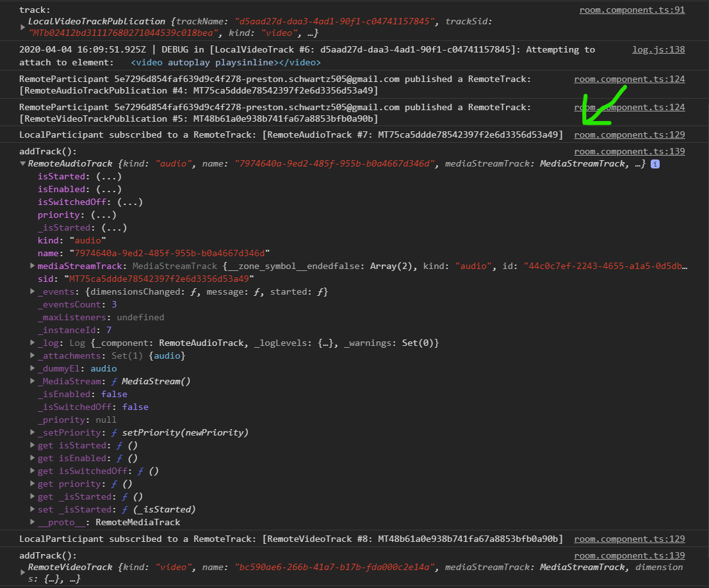The image size is (709, 588).
Task: Expand the _events object
Action: coord(32,291)
